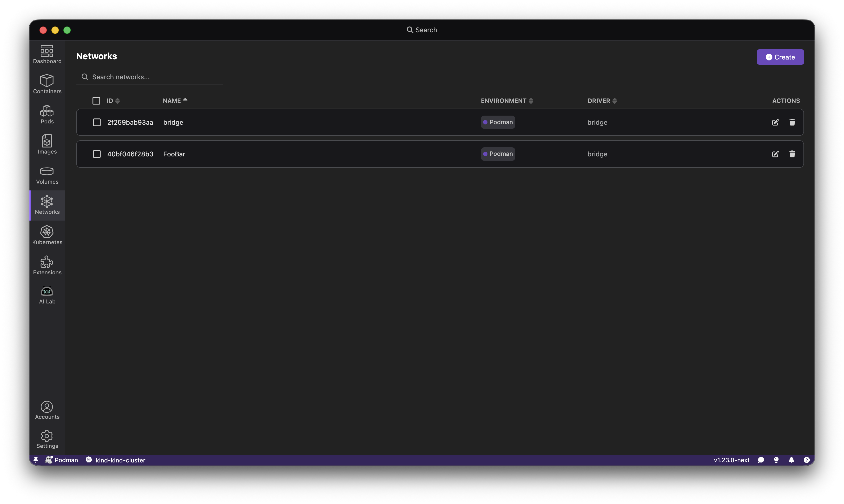Viewport: 844px width, 504px height.
Task: Open notifications via the bell icon
Action: 791,460
